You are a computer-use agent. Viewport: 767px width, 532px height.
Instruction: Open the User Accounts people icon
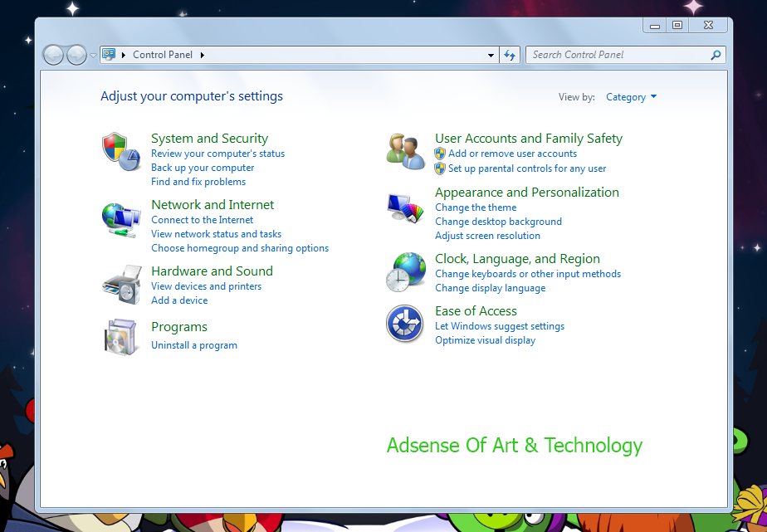406,152
